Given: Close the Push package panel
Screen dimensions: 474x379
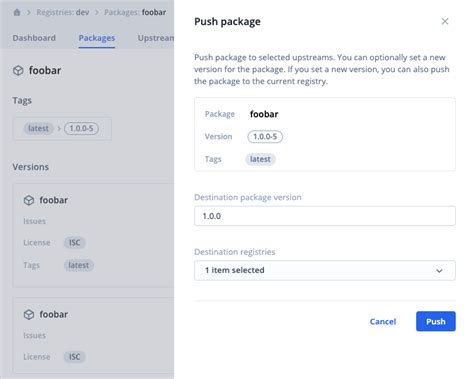Looking at the screenshot, I should point(445,21).
